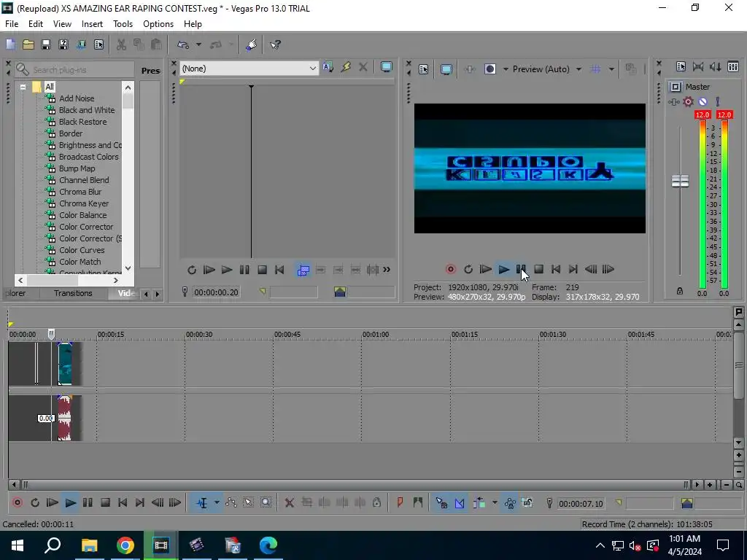Open the File menu
The width and height of the screenshot is (747, 560).
click(12, 24)
